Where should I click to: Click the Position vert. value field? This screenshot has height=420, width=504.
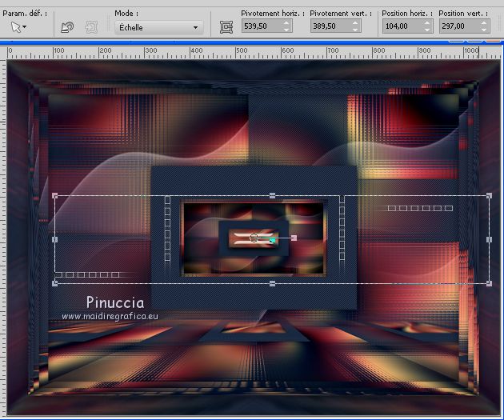click(457, 26)
